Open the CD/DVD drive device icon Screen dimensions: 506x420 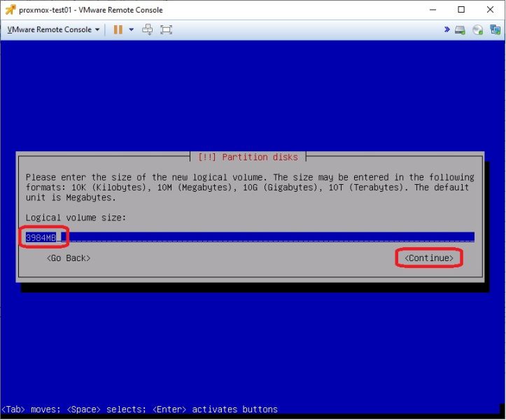pyautogui.click(x=477, y=30)
